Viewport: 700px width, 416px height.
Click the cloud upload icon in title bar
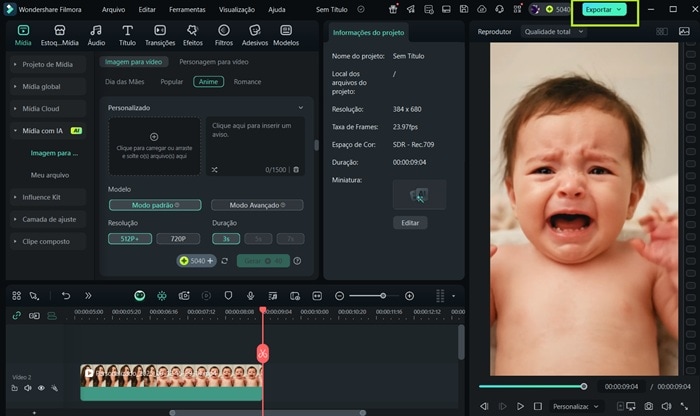pyautogui.click(x=482, y=9)
